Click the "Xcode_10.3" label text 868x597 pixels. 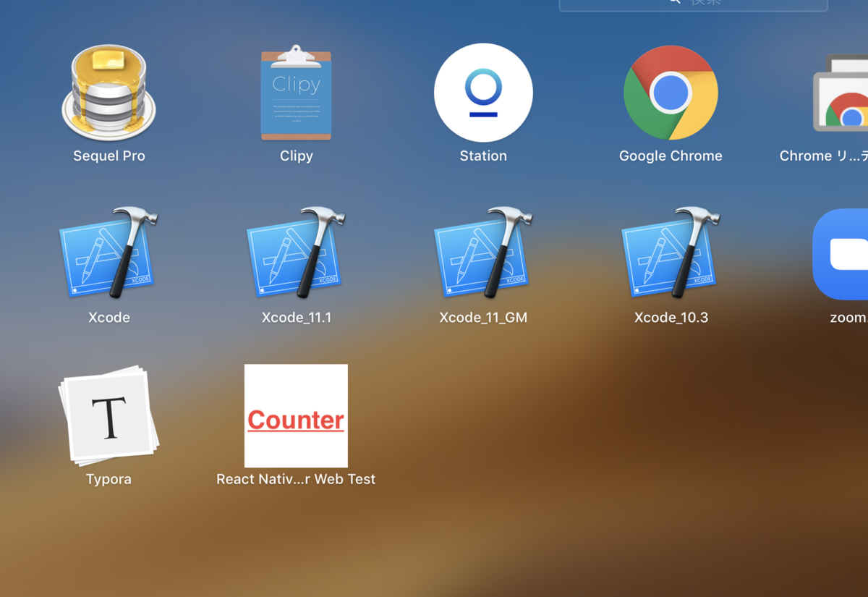point(671,317)
